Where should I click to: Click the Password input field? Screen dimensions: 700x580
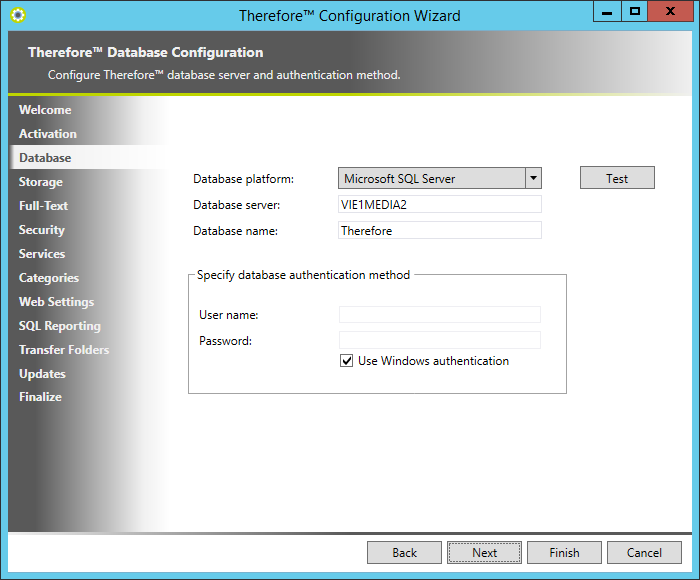440,340
